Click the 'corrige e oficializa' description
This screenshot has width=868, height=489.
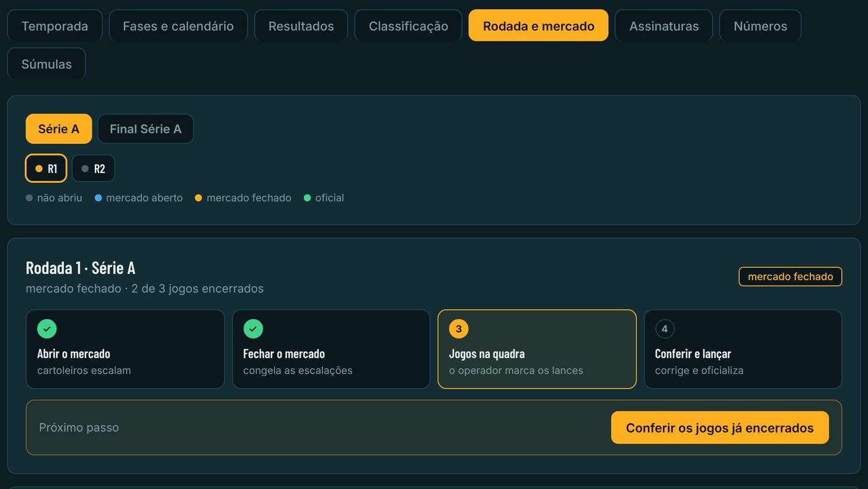[699, 371]
